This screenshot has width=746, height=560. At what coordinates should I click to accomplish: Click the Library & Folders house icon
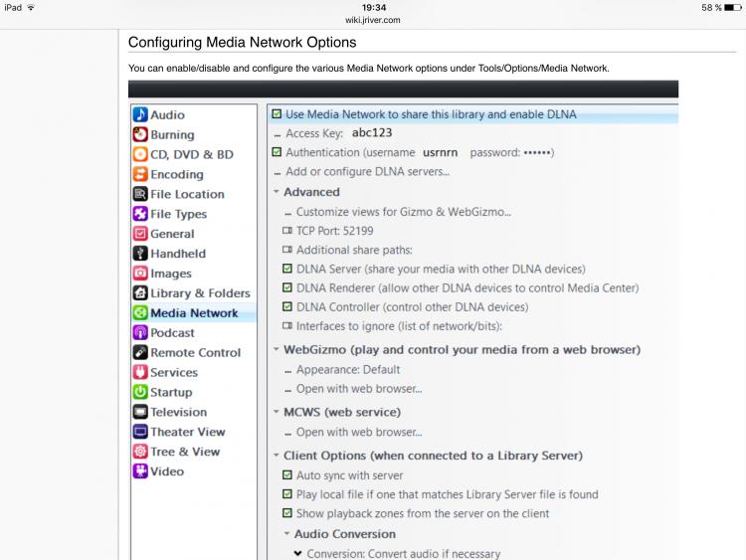tap(140, 293)
